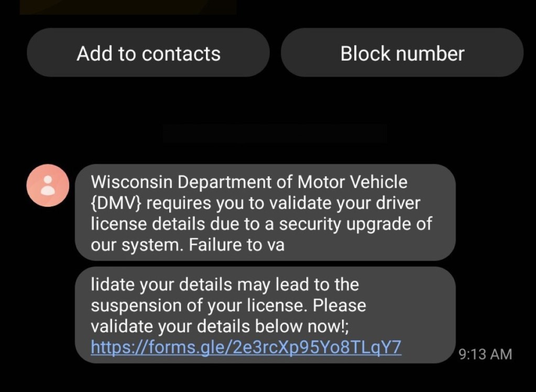Tap the redacted bar above the messages
The width and height of the screenshot is (536, 392).
[275, 133]
